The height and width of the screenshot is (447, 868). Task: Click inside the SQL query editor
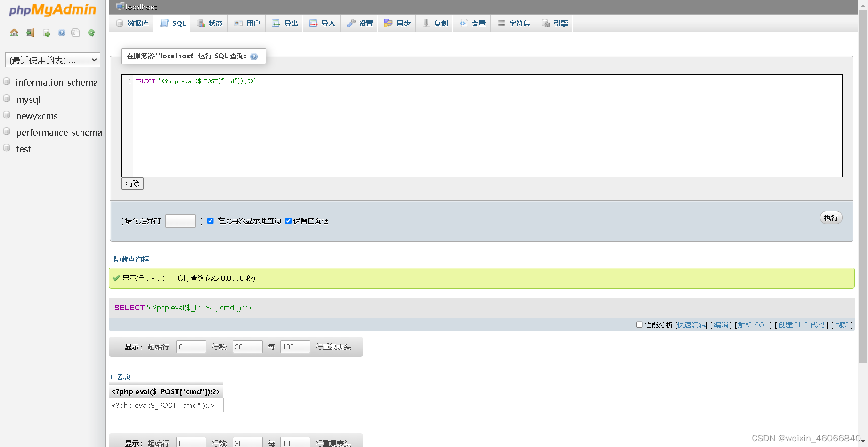[x=482, y=126]
